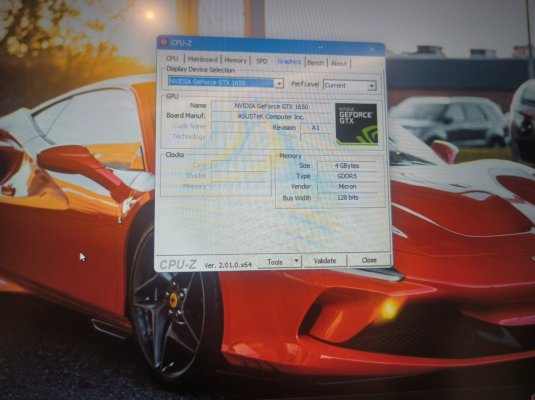
Task: Click the Tools button
Action: pyautogui.click(x=275, y=262)
